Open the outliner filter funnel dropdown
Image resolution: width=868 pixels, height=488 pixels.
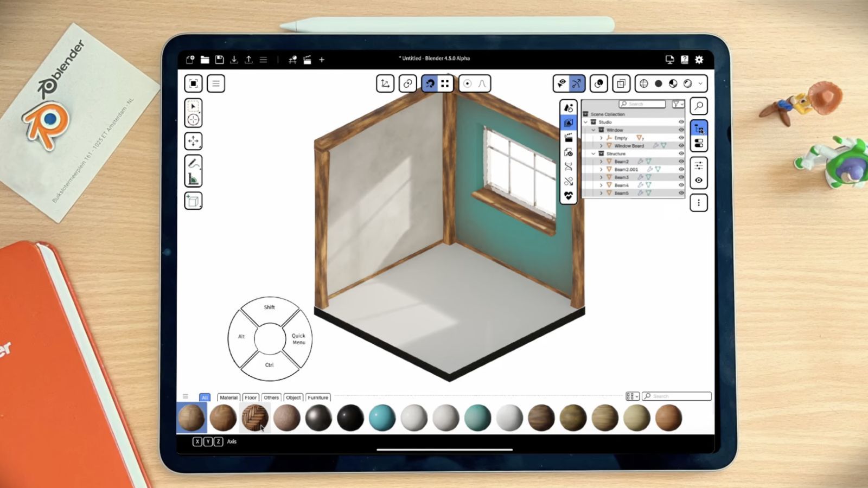[x=677, y=104]
